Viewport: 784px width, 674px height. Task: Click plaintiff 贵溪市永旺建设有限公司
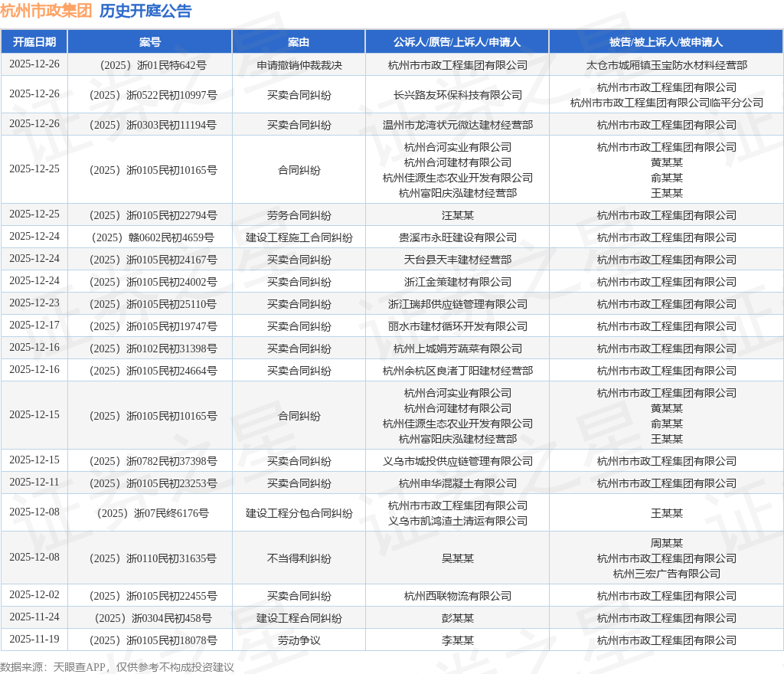click(x=458, y=237)
